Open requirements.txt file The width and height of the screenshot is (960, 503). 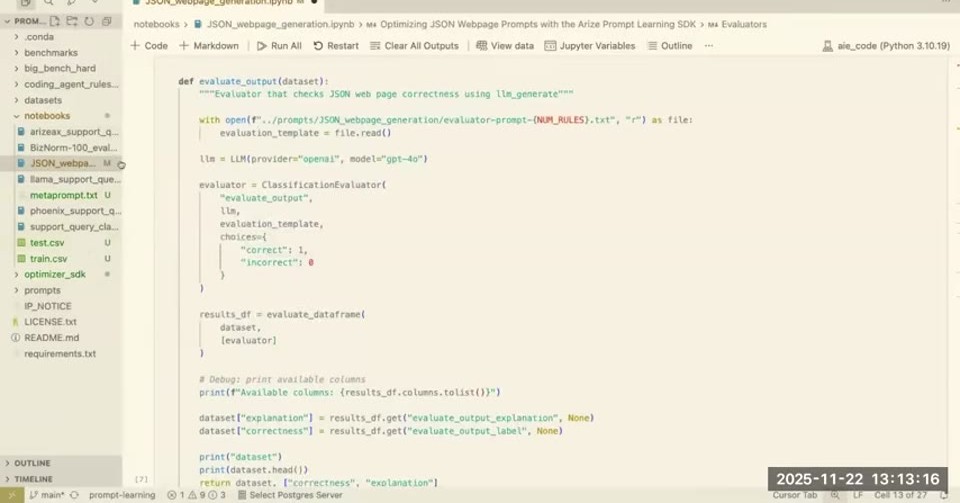point(61,354)
